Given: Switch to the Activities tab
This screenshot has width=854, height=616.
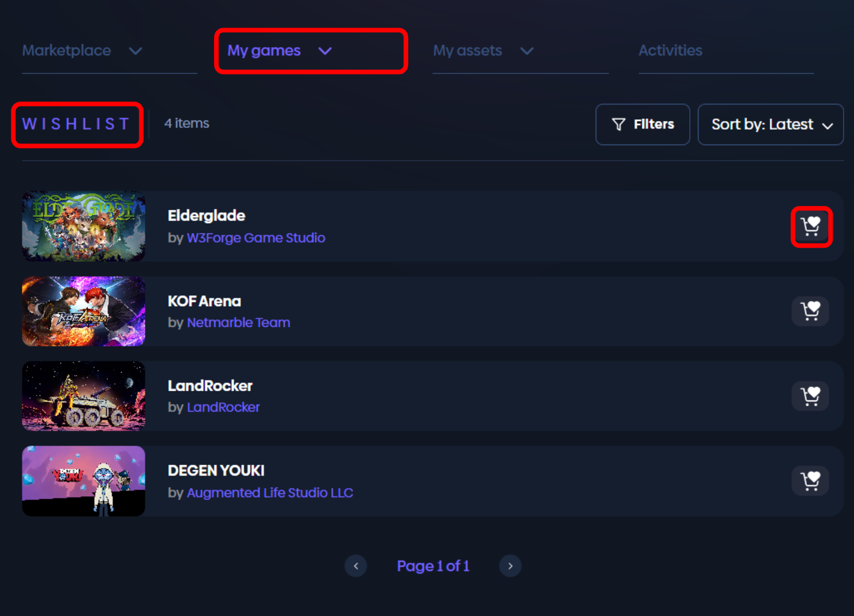Looking at the screenshot, I should click(670, 51).
